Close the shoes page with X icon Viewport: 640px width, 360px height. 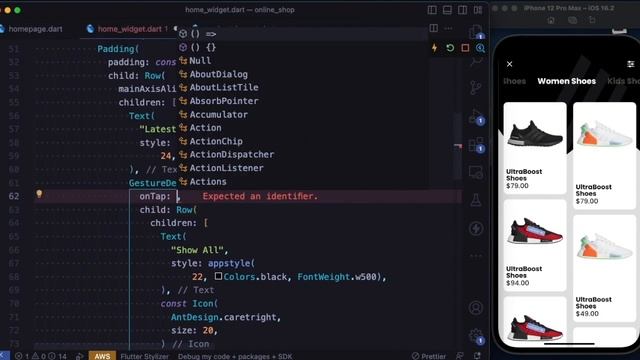(x=509, y=64)
